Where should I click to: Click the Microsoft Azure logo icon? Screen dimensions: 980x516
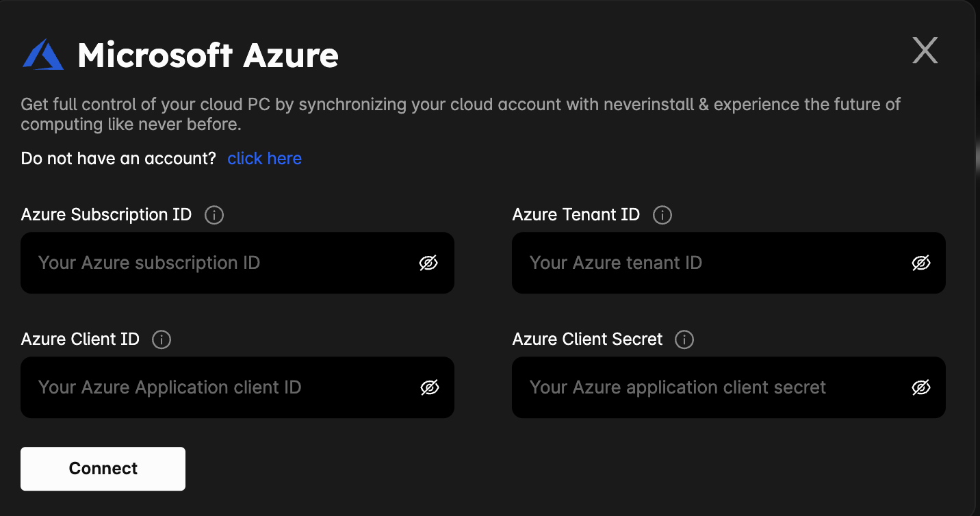43,55
